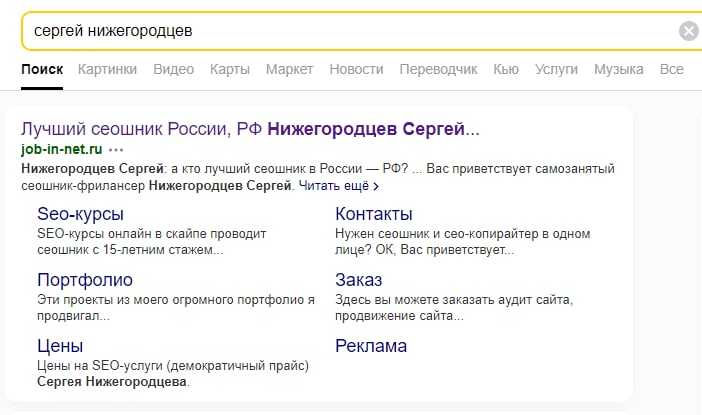
Task: Open the Заказ sitelink
Action: click(359, 280)
